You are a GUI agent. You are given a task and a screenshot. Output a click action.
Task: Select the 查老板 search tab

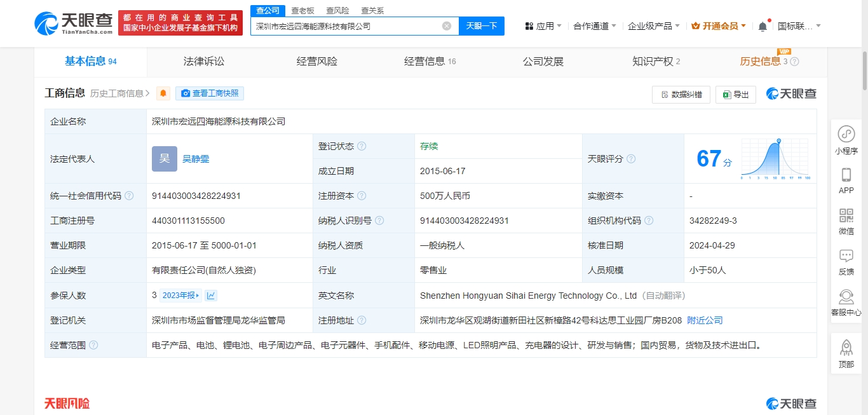(x=302, y=11)
